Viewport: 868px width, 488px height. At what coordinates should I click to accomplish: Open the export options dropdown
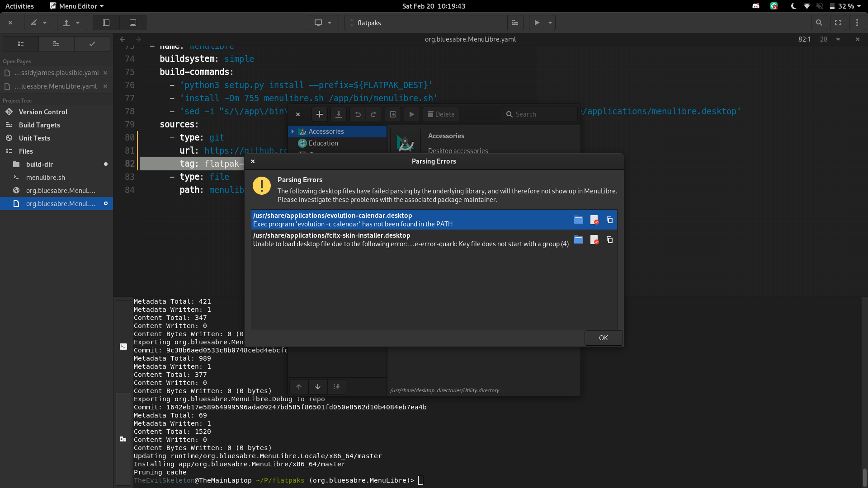pyautogui.click(x=78, y=22)
